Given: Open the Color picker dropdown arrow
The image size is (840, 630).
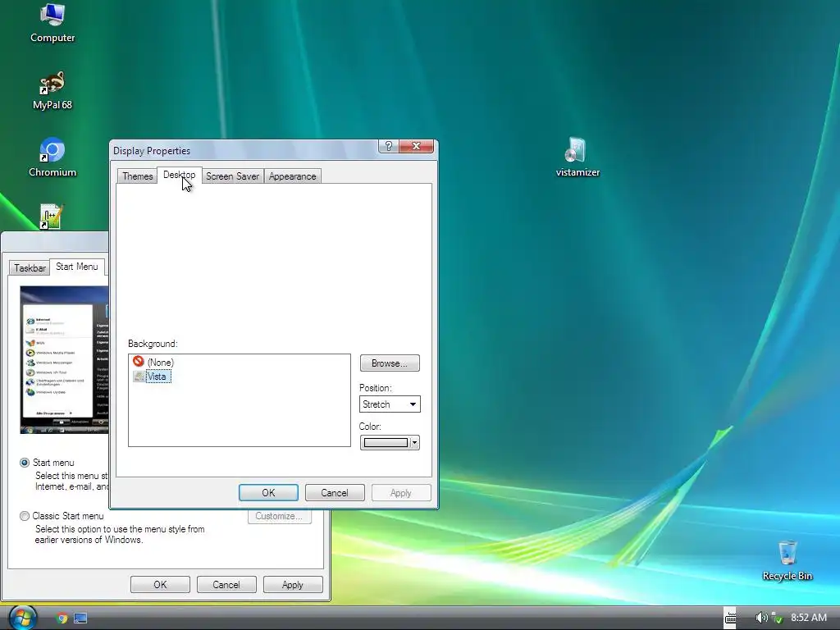Looking at the screenshot, I should (x=414, y=442).
